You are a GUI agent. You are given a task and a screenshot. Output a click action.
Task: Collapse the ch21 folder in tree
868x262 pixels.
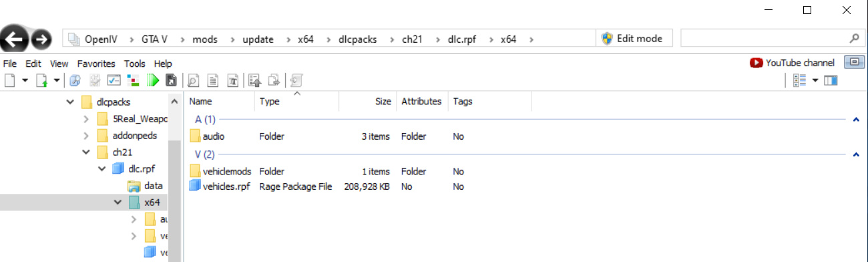click(85, 152)
